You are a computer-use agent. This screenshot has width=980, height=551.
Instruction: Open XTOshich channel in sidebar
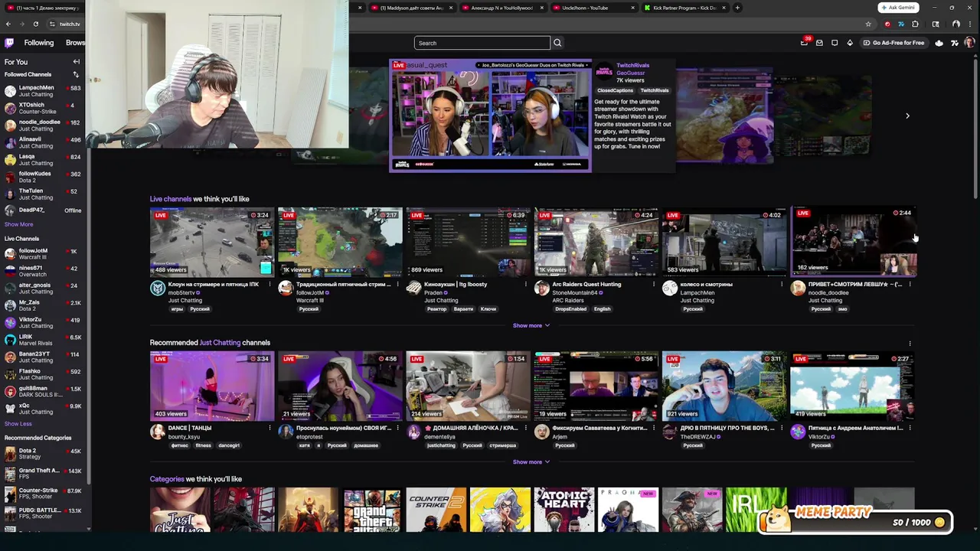pyautogui.click(x=43, y=108)
